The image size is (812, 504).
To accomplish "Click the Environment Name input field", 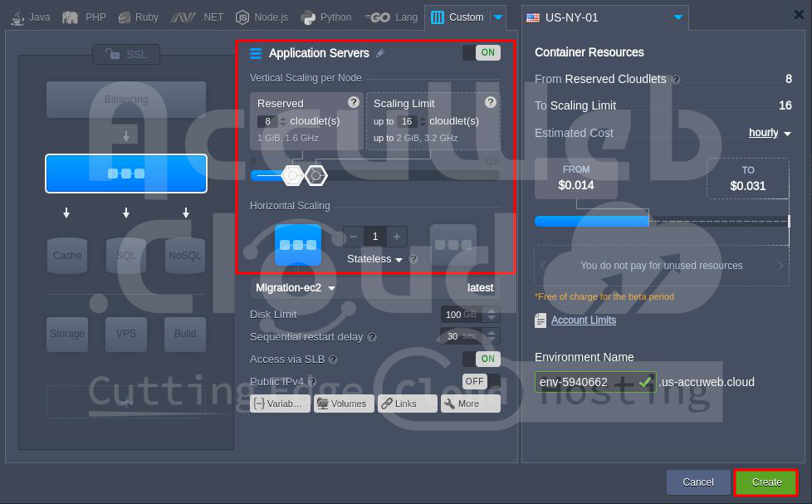I will [x=585, y=382].
